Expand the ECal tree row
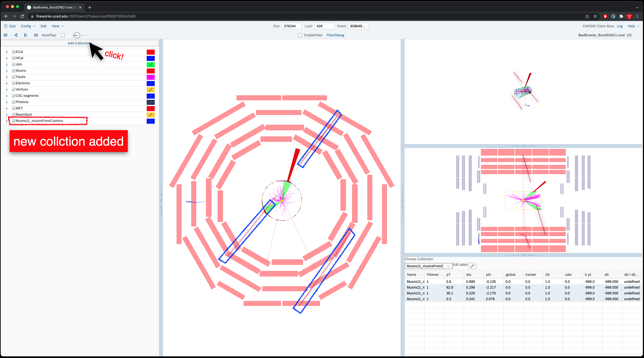 [7, 52]
